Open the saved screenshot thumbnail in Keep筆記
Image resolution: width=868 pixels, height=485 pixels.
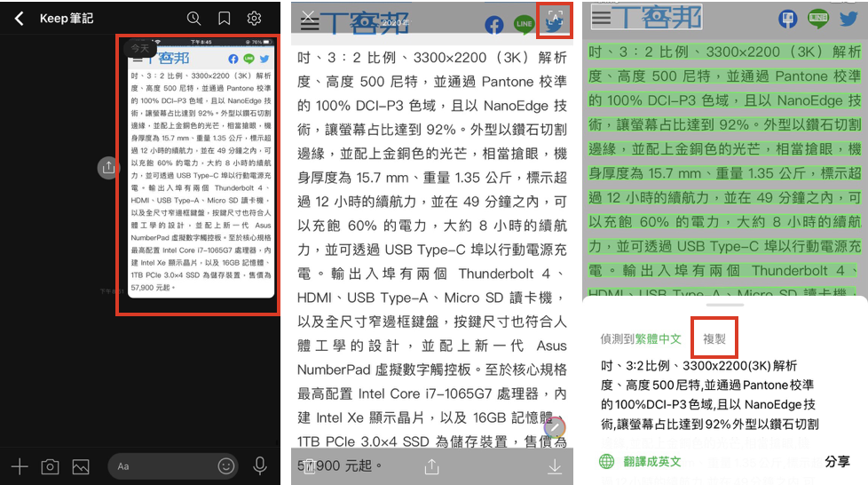pyautogui.click(x=201, y=169)
